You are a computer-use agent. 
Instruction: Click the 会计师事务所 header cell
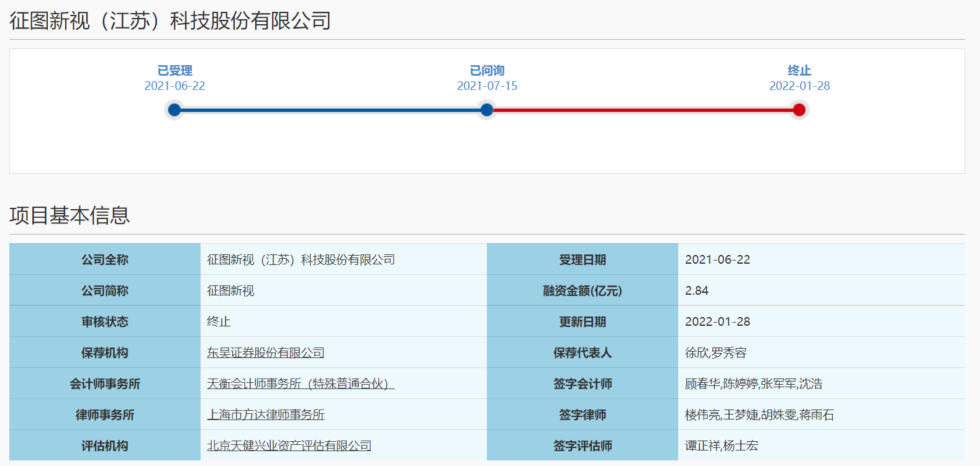point(105,383)
